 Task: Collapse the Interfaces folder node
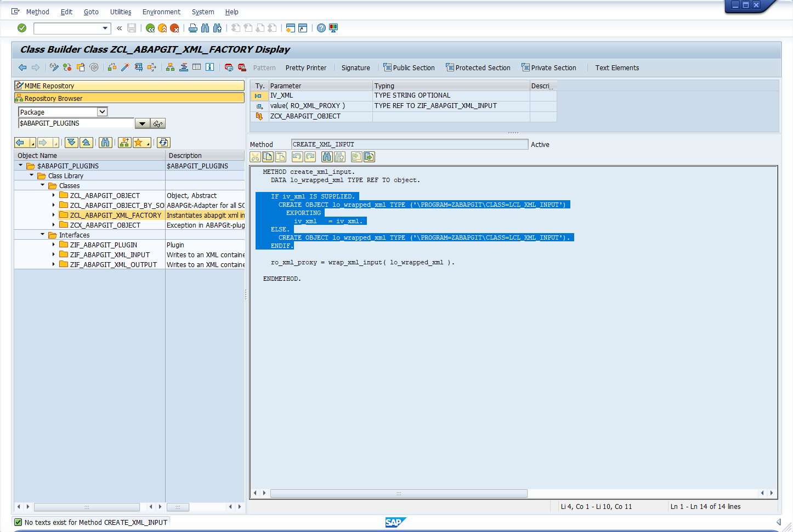click(43, 234)
